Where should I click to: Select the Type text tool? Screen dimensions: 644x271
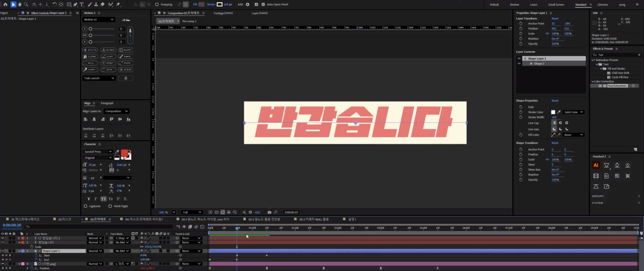pyautogui.click(x=82, y=4)
